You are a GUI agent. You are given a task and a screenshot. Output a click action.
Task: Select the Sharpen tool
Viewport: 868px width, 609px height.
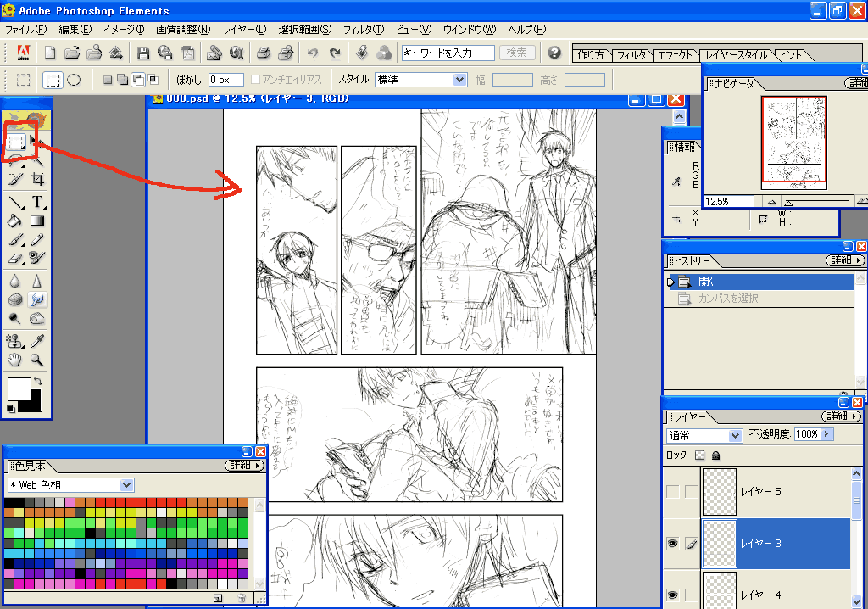coord(37,281)
